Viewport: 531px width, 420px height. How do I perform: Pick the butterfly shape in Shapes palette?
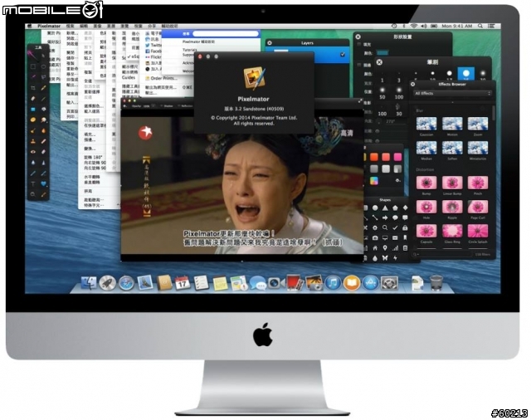(385, 258)
